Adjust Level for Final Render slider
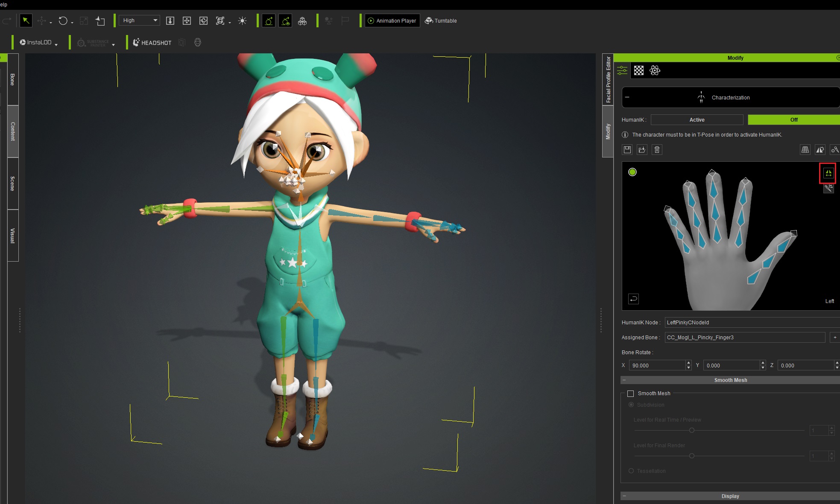The width and height of the screenshot is (840, 504). (691, 456)
